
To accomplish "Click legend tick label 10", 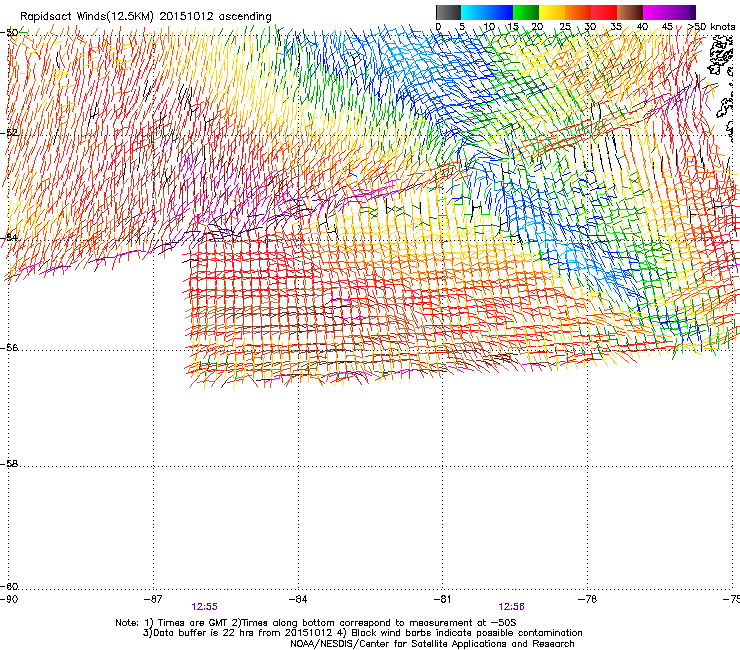I will (489, 27).
